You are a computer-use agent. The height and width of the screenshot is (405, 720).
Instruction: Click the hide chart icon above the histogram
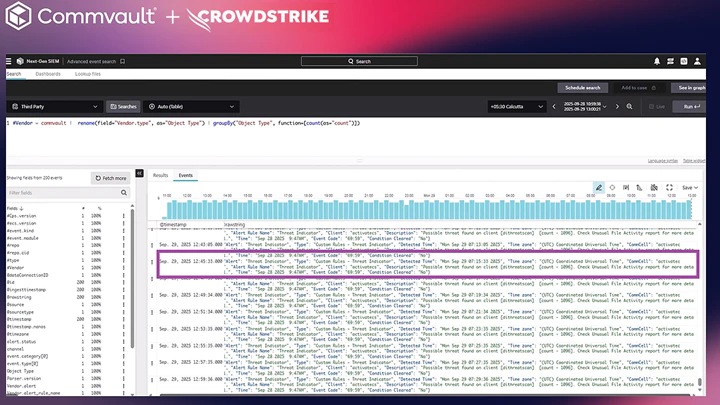click(x=654, y=187)
